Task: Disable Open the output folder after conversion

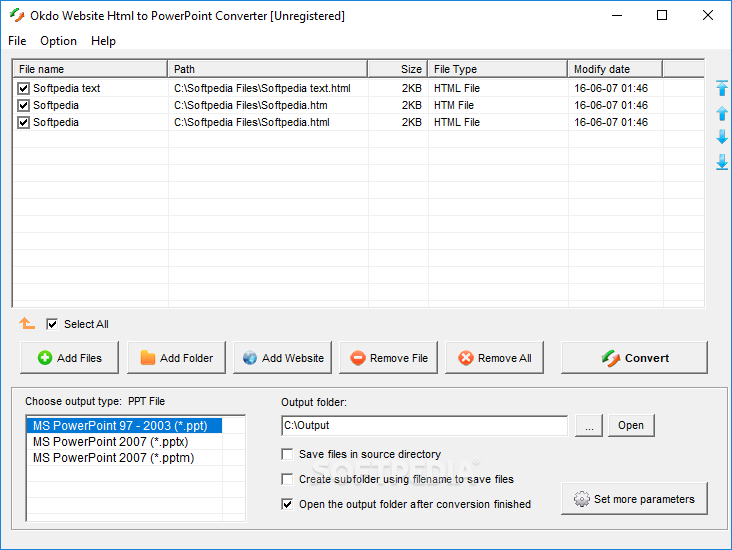Action: coord(287,504)
